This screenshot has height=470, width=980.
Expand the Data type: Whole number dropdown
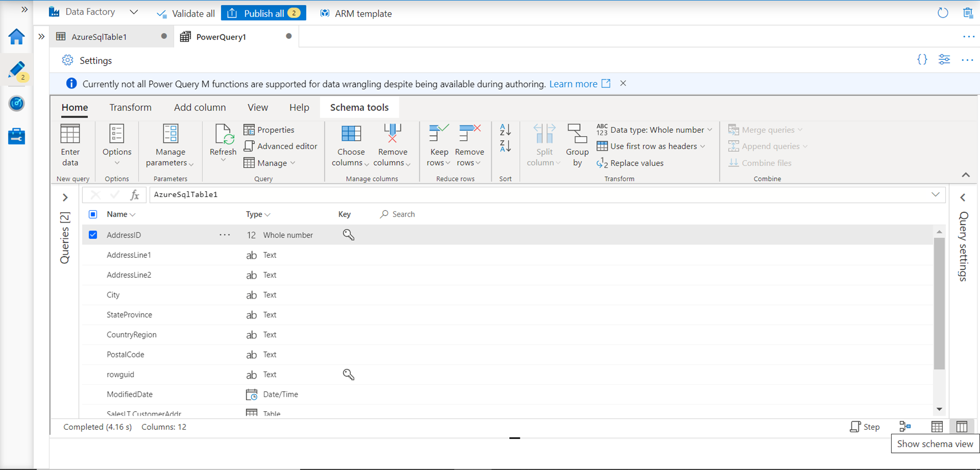(654, 130)
